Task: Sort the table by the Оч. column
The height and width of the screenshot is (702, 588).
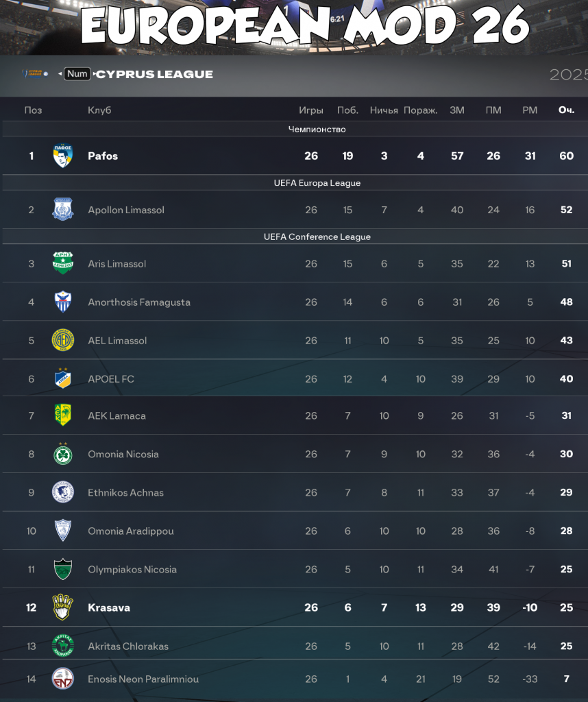Action: 566,110
